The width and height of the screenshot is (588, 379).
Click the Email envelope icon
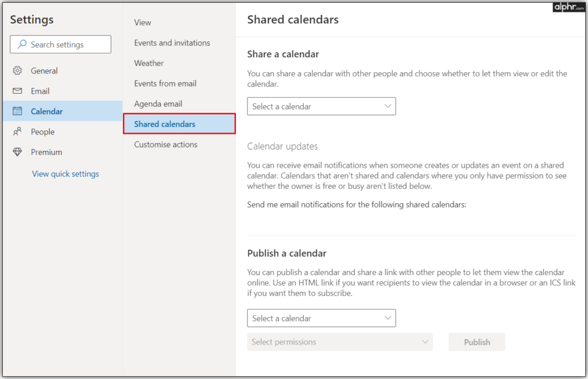[x=17, y=91]
